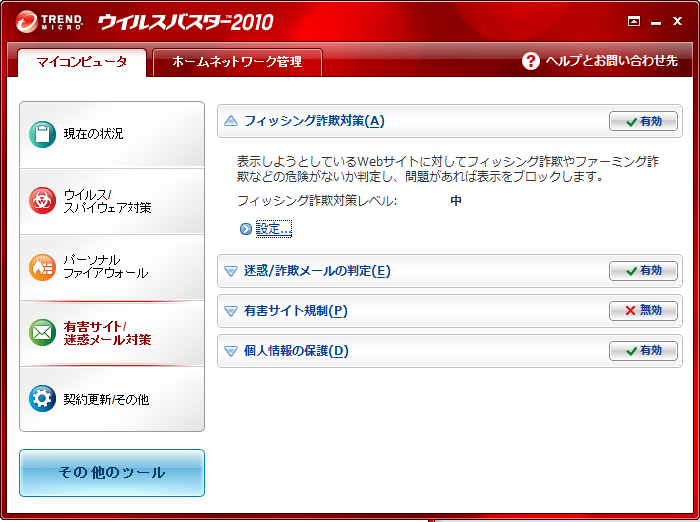Open 現在の状況 in the sidebar
The width and height of the screenshot is (700, 522).
coord(112,135)
